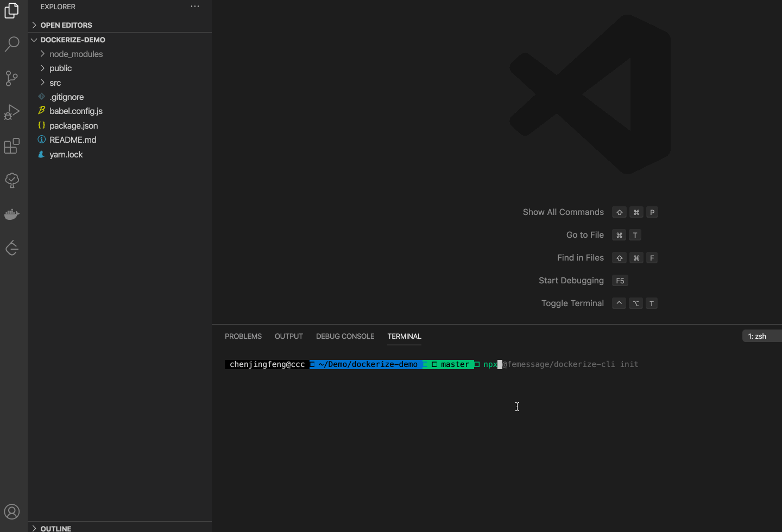The height and width of the screenshot is (532, 782).
Task: Expand the src folder
Action: point(119,83)
